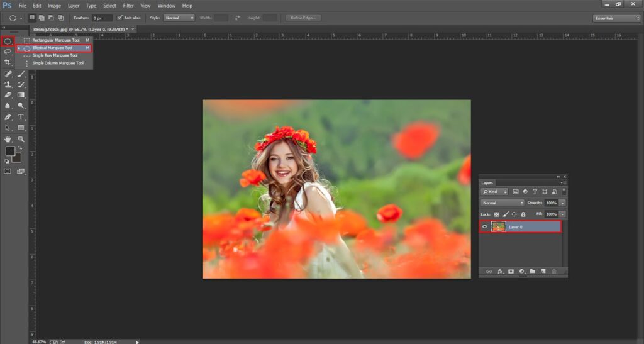The image size is (644, 344).
Task: Toggle lock transparent pixels
Action: pos(497,214)
